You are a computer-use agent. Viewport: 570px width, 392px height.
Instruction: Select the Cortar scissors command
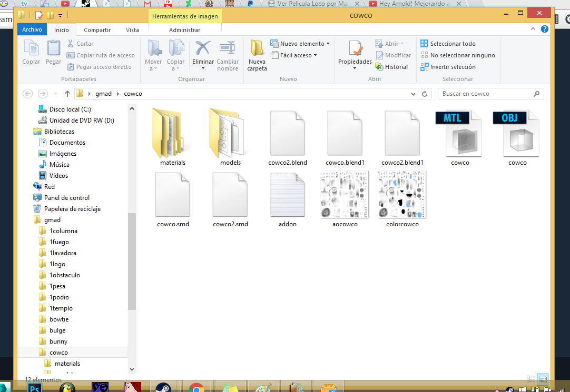click(x=80, y=44)
